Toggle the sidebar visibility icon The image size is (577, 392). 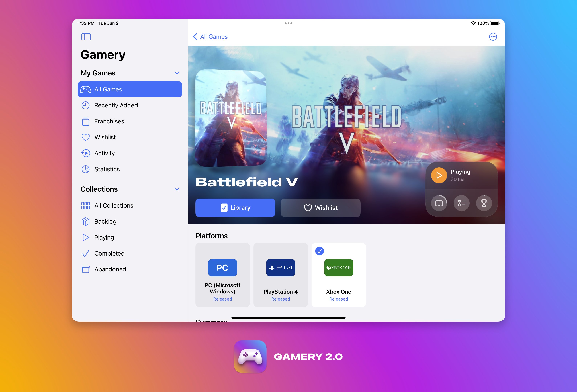coord(86,36)
